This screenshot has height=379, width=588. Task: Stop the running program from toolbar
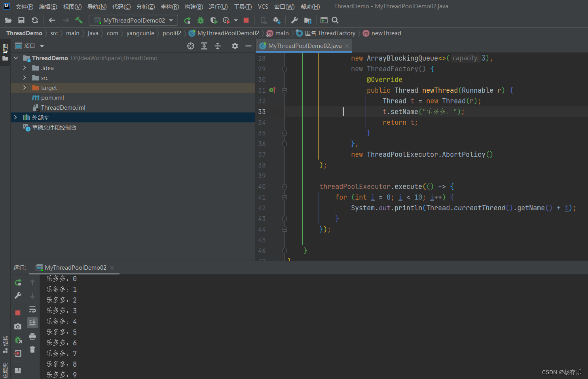tap(246, 21)
